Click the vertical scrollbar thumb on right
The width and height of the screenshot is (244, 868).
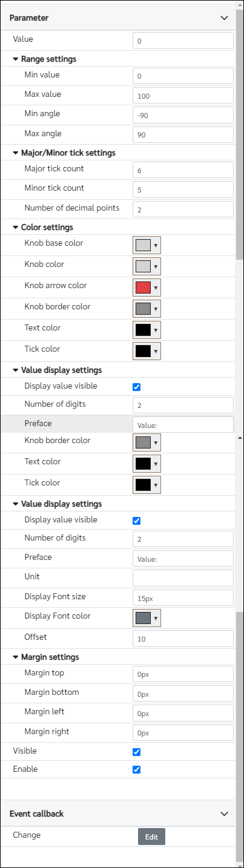[x=240, y=133]
